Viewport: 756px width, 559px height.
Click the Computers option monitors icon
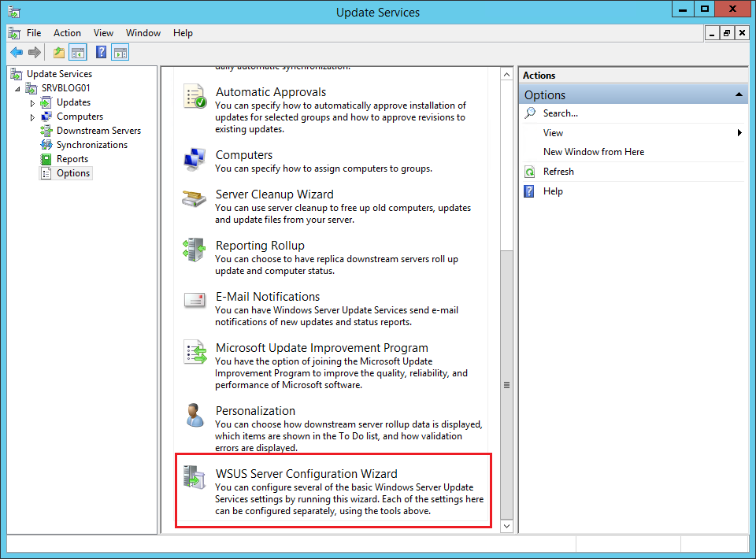195,160
